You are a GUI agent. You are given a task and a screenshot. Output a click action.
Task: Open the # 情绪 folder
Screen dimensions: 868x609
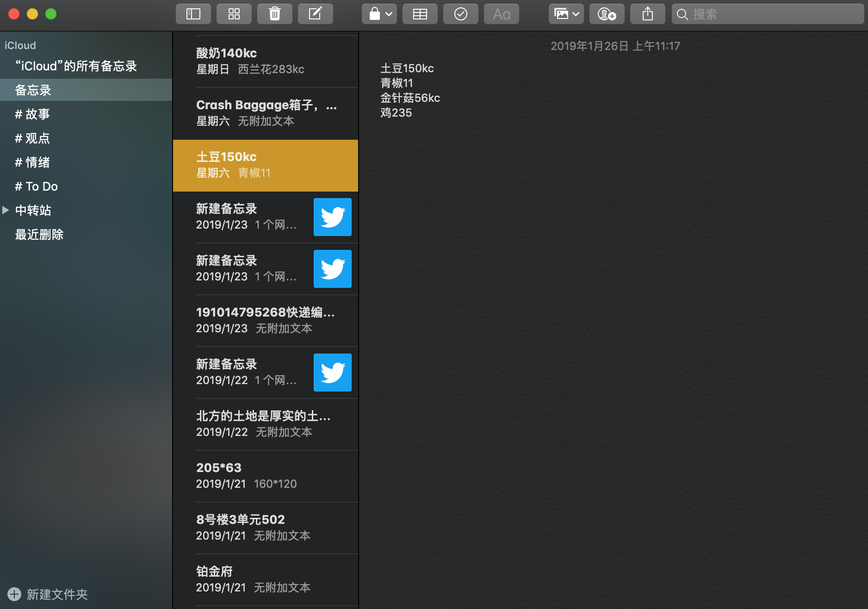(x=86, y=162)
